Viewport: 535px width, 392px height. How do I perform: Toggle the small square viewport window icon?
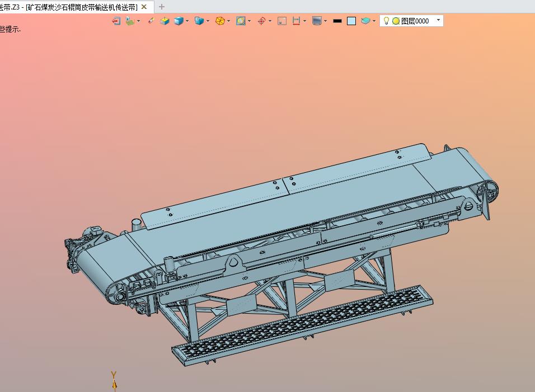pos(282,21)
